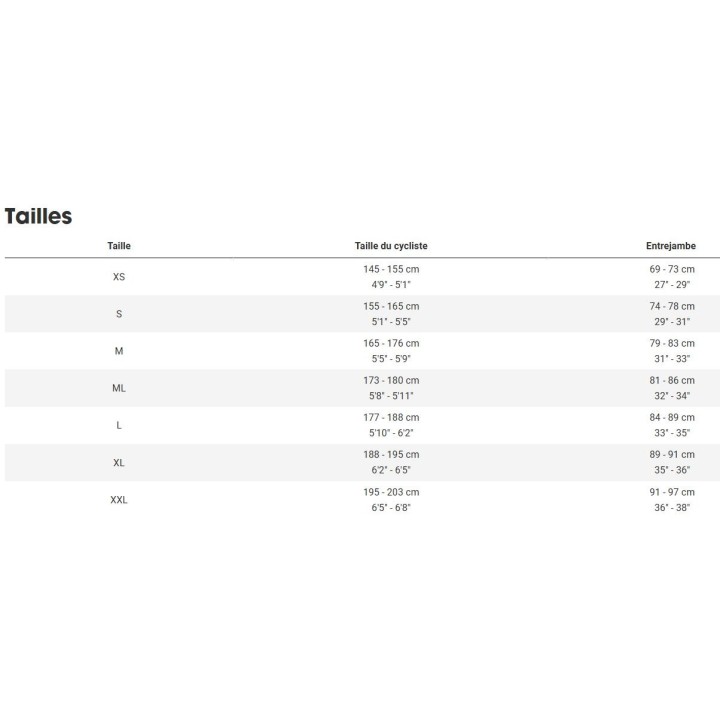This screenshot has width=720, height=720.
Task: Click the Taille du cycliste column header
Action: click(x=391, y=246)
